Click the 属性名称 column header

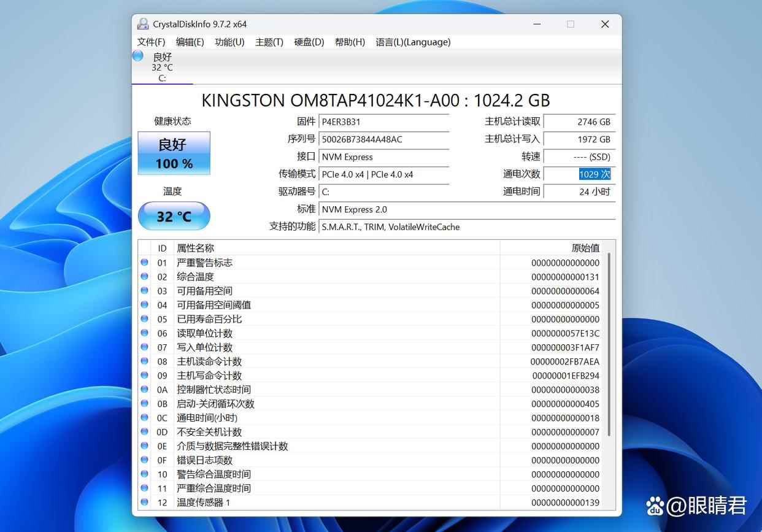(337, 248)
